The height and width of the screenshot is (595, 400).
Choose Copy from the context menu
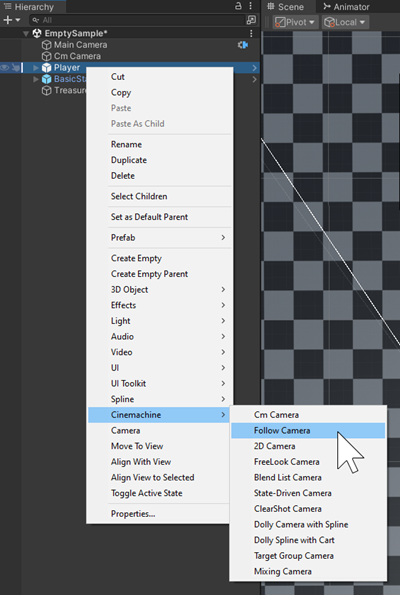[160, 93]
